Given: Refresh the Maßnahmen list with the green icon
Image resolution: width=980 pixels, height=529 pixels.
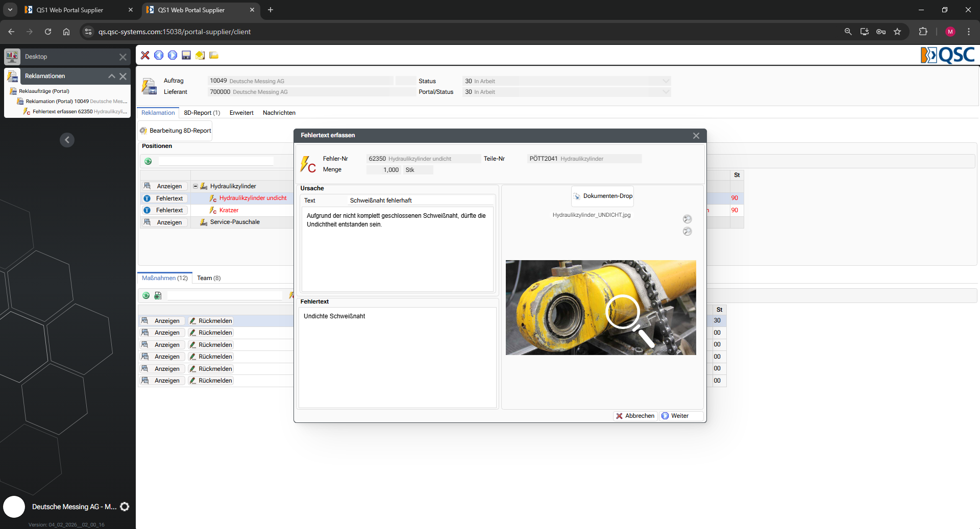Looking at the screenshot, I should tap(146, 295).
